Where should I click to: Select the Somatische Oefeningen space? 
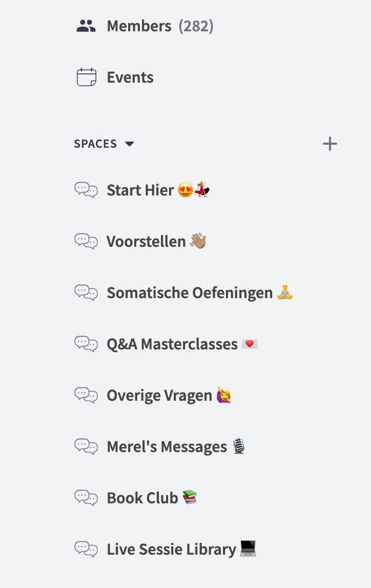(190, 292)
